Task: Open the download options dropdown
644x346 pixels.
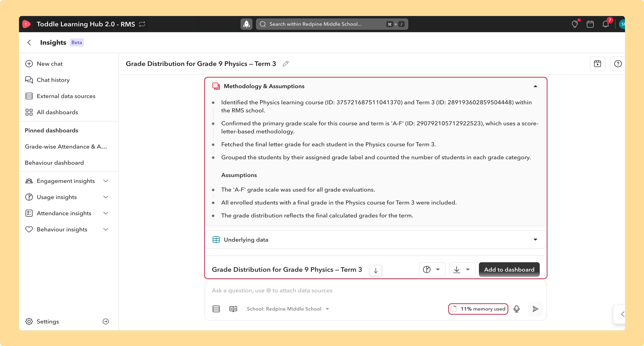Action: [x=462, y=269]
